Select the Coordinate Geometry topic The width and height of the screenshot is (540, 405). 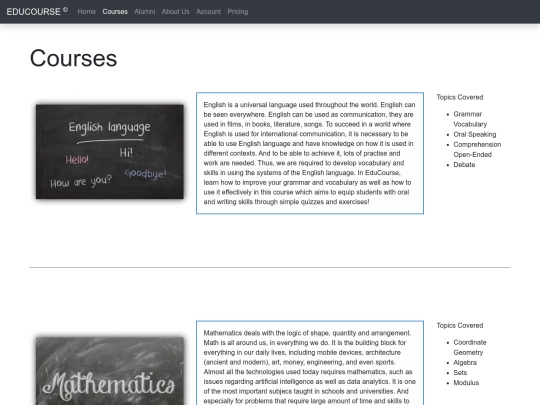(x=470, y=347)
